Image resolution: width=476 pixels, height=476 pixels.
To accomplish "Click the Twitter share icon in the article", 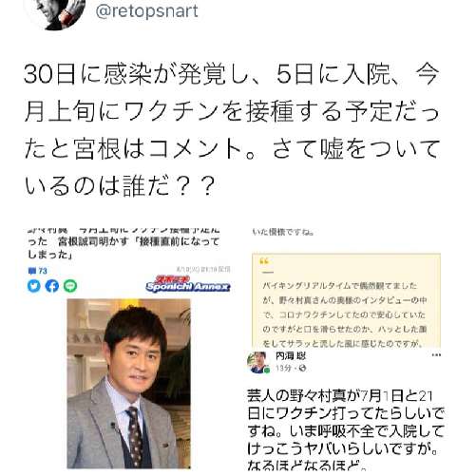I will pos(34,286).
